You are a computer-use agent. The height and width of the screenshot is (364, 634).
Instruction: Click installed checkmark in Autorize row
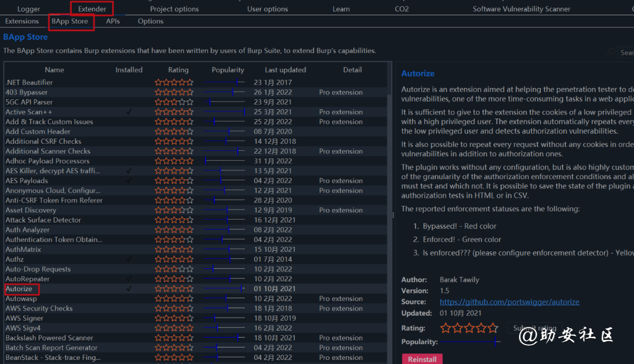click(x=129, y=288)
